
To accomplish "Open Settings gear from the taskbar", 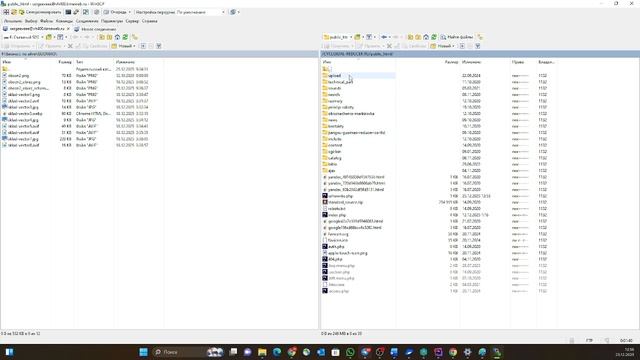I will click(x=467, y=352).
